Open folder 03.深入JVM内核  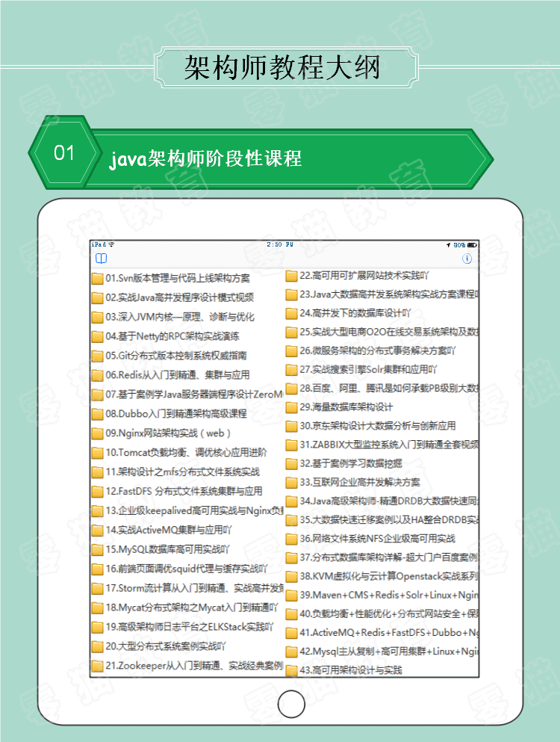click(173, 317)
